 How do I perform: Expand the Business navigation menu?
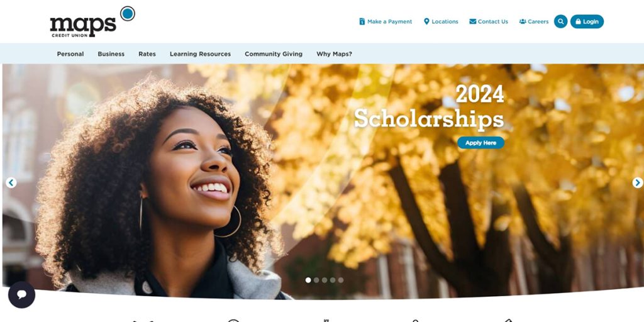point(111,54)
